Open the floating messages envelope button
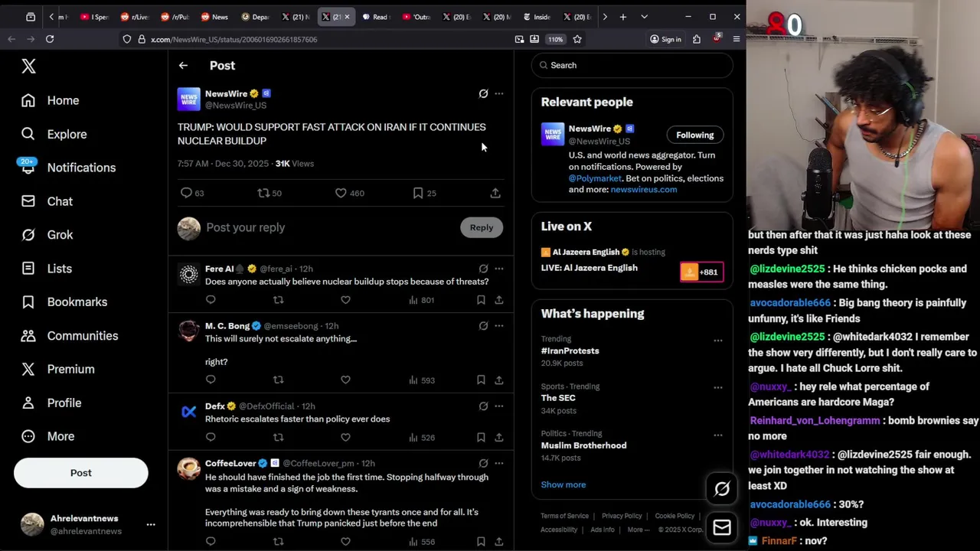The width and height of the screenshot is (980, 551). pos(722,527)
